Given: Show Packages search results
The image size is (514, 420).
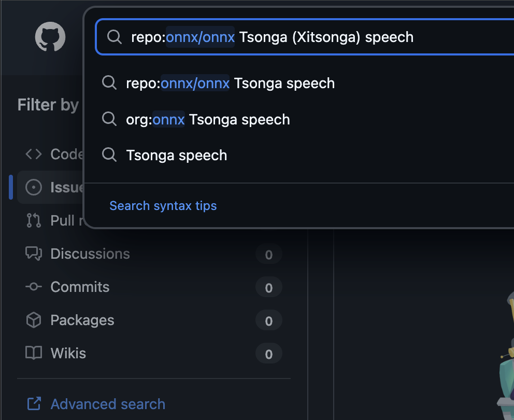Looking at the screenshot, I should (82, 320).
